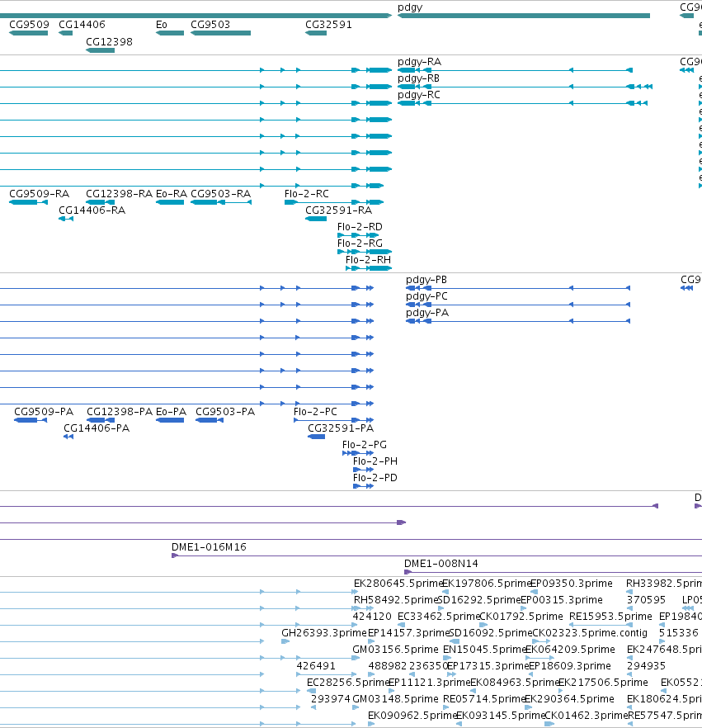Select the CG9503-PA protein label
This screenshot has height=728, width=702.
pyautogui.click(x=225, y=412)
